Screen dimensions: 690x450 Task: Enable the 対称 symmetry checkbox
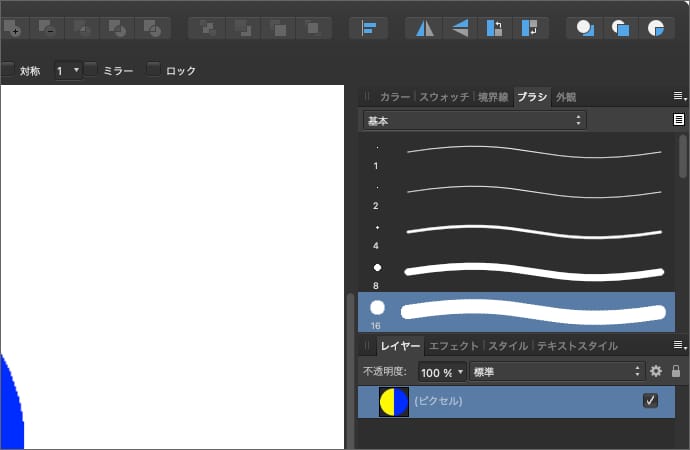coord(8,70)
